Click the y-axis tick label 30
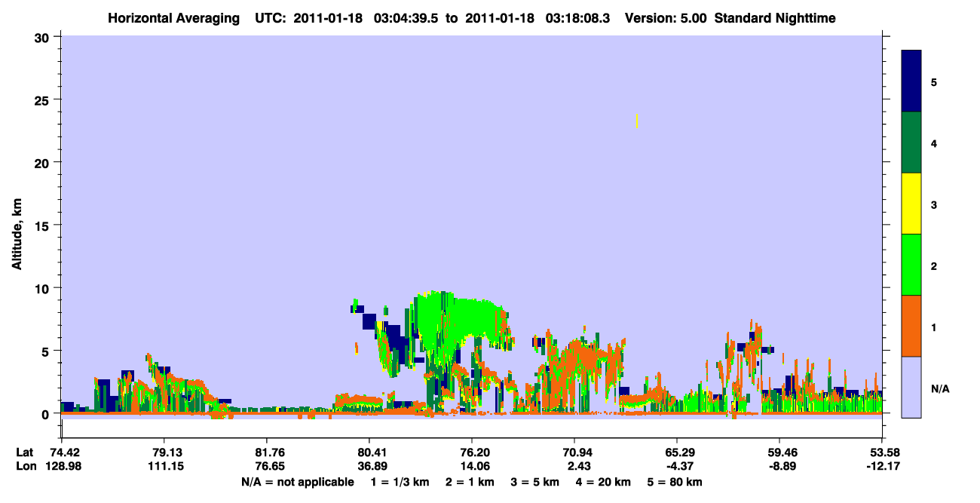The image size is (980, 503). [43, 37]
